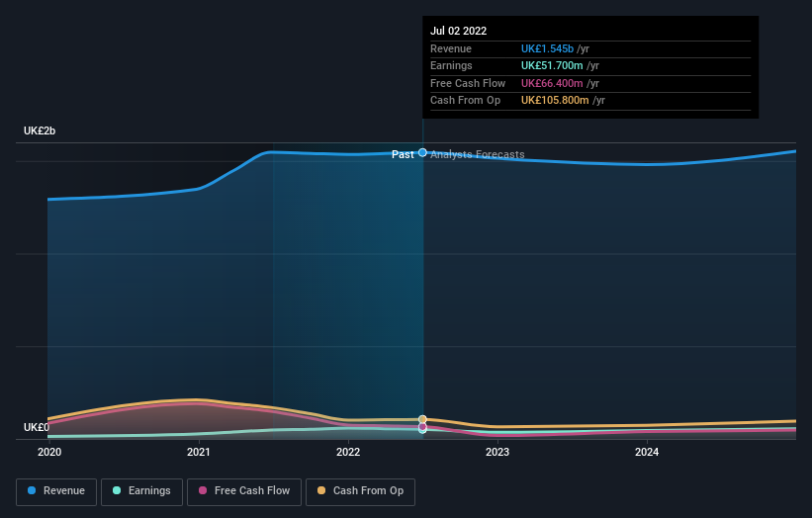Toggle the Cash From Op legend button

pos(360,491)
